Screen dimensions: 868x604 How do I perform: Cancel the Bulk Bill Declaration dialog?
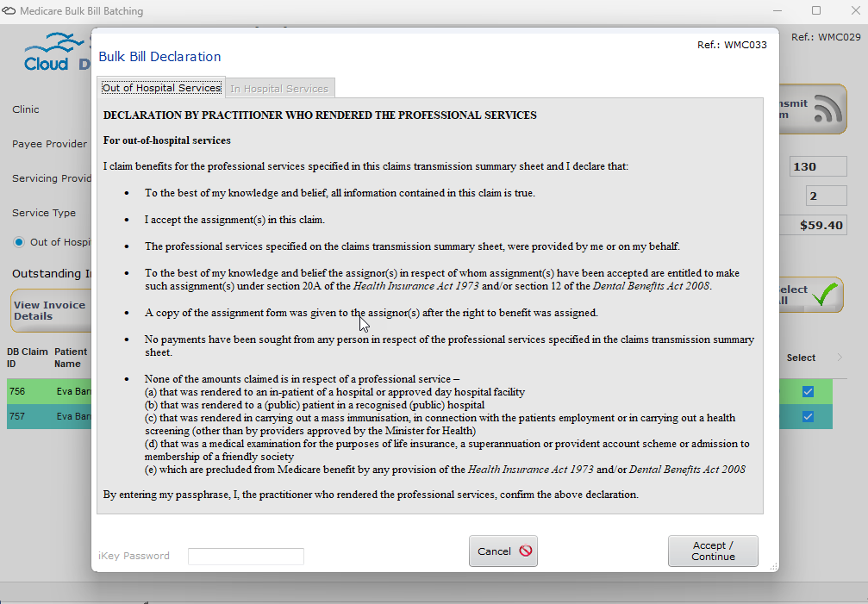503,551
